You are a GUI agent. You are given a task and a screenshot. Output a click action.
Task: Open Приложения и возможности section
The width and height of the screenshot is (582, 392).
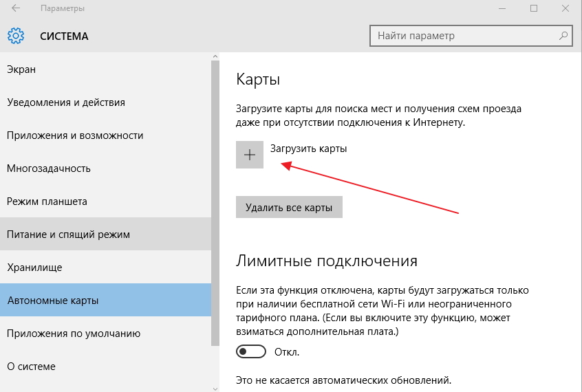75,135
